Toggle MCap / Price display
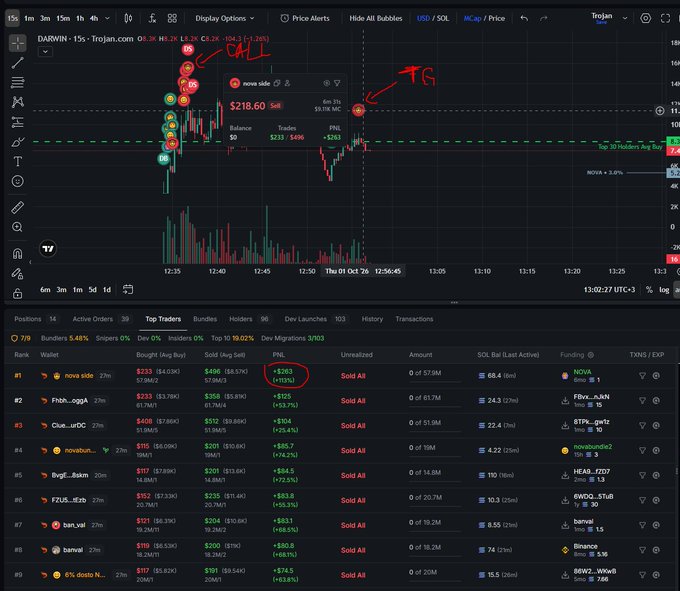The height and width of the screenshot is (591, 680). [x=484, y=18]
